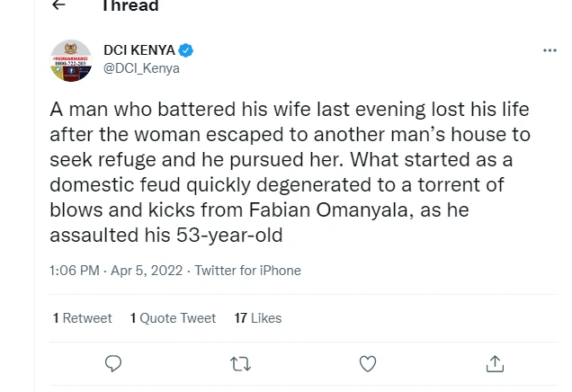This screenshot has height=392, width=572.
Task: Retweet using the arrows icon
Action: pyautogui.click(x=240, y=364)
